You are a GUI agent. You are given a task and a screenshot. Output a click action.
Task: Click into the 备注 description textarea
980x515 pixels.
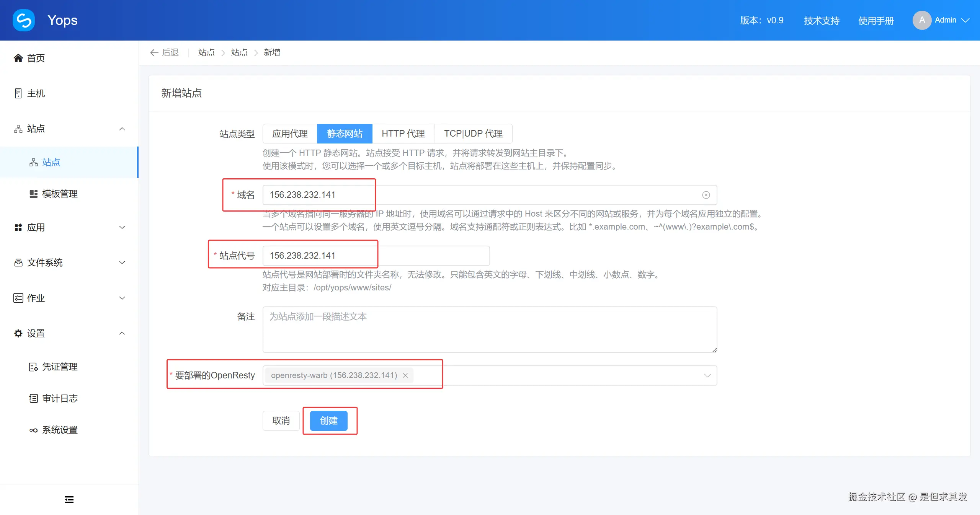[x=489, y=329]
